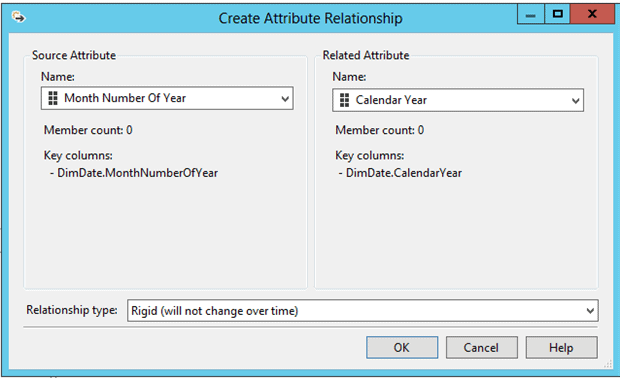This screenshot has height=378, width=620.
Task: Close the Create Attribute Relationship dialog
Action: [x=592, y=15]
